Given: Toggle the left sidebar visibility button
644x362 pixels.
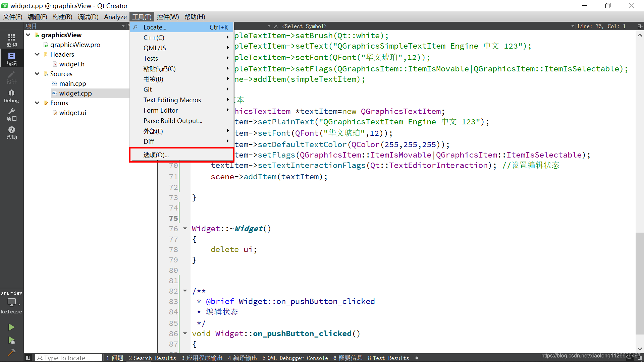Looking at the screenshot, I should (28, 358).
